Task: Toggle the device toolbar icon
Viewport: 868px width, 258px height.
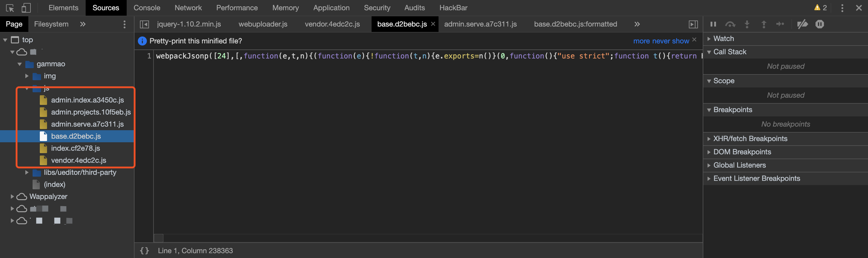Action: click(x=26, y=8)
